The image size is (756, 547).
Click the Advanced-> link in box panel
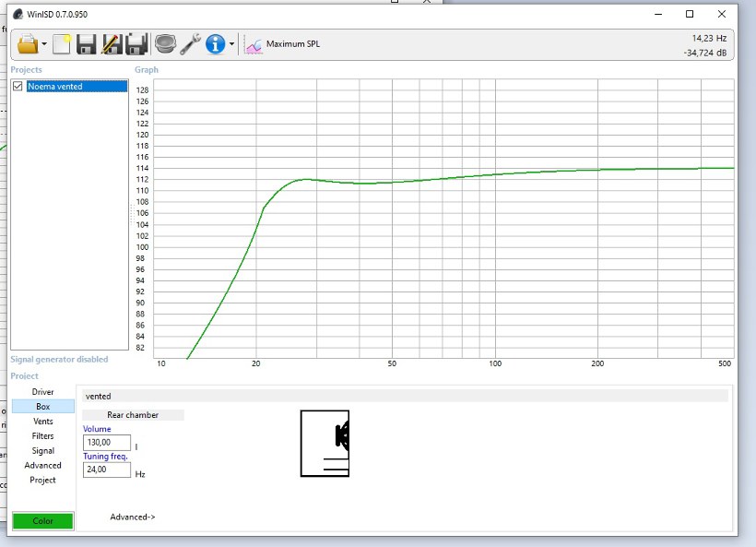pyautogui.click(x=133, y=517)
